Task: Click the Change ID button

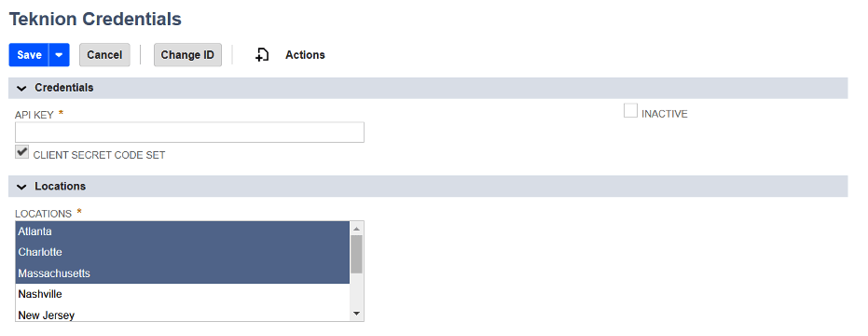Action: [x=187, y=55]
